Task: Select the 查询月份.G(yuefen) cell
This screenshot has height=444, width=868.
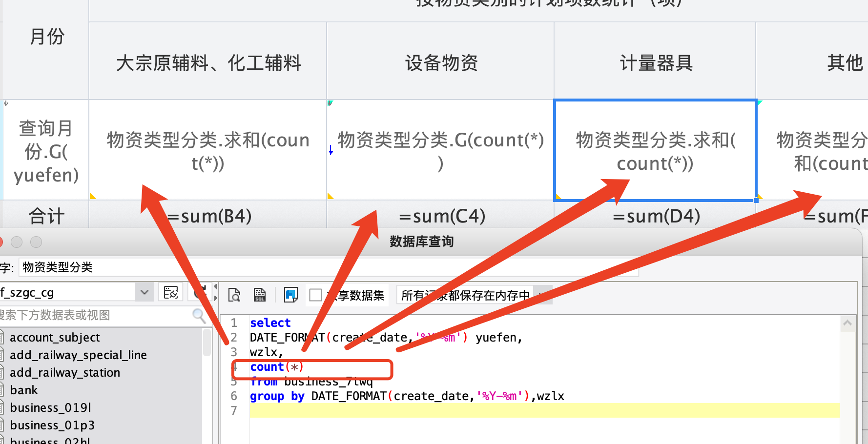Action: 46,150
